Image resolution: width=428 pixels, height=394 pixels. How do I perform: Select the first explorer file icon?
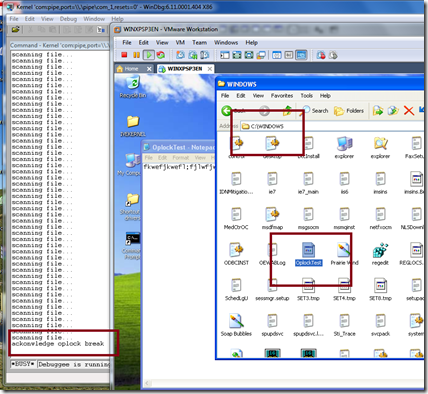point(344,147)
